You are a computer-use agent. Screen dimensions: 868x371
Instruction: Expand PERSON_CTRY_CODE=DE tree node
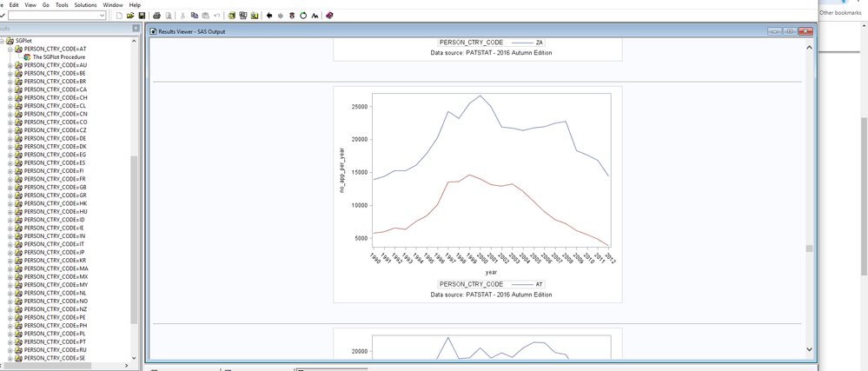coord(10,138)
